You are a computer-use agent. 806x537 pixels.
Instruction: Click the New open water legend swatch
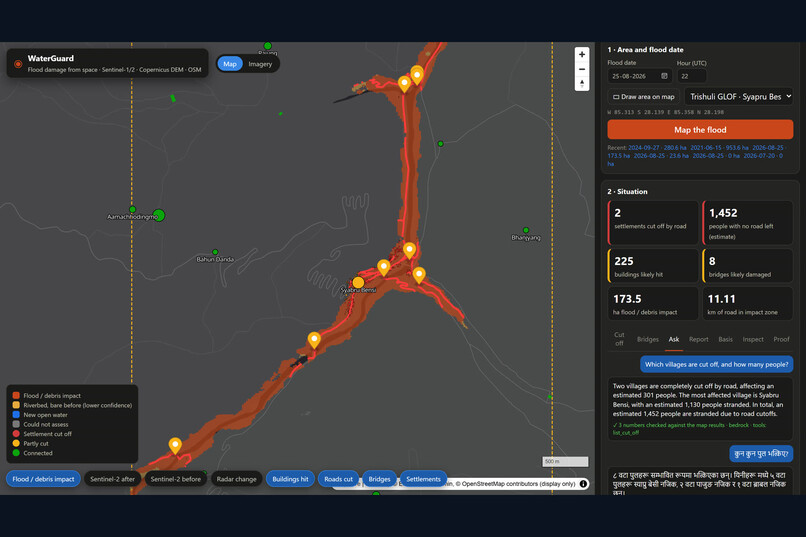pos(16,415)
